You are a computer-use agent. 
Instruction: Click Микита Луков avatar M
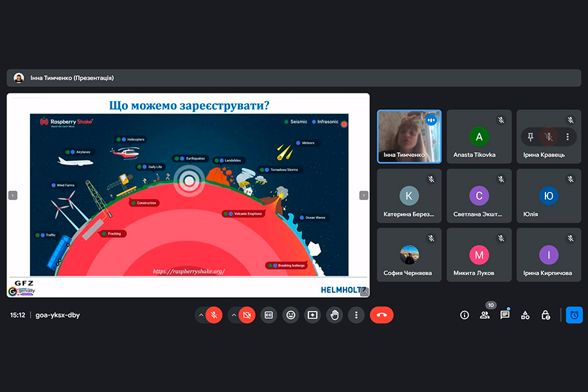pyautogui.click(x=479, y=255)
